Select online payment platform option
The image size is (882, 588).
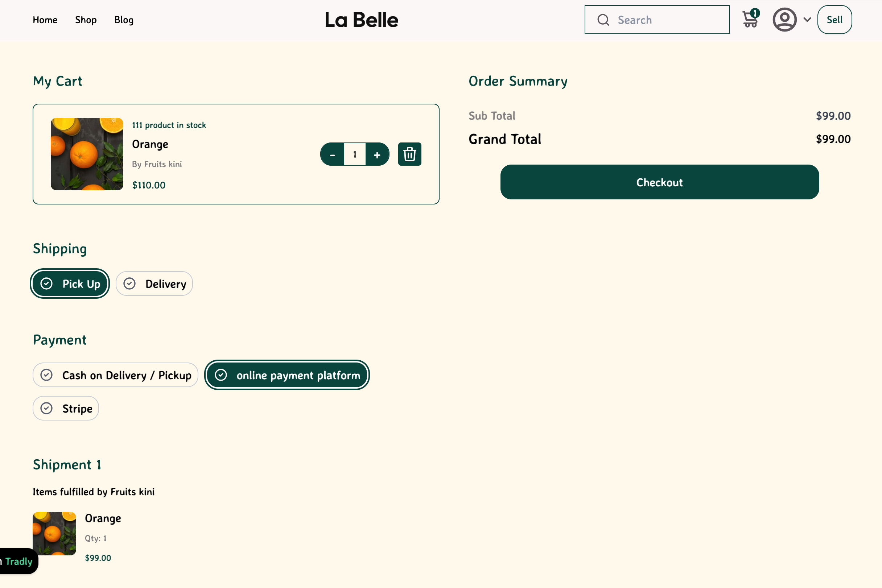287,375
